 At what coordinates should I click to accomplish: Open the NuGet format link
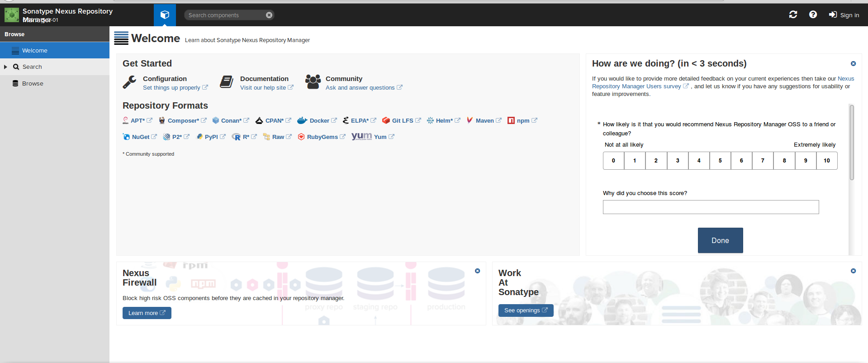click(x=140, y=137)
